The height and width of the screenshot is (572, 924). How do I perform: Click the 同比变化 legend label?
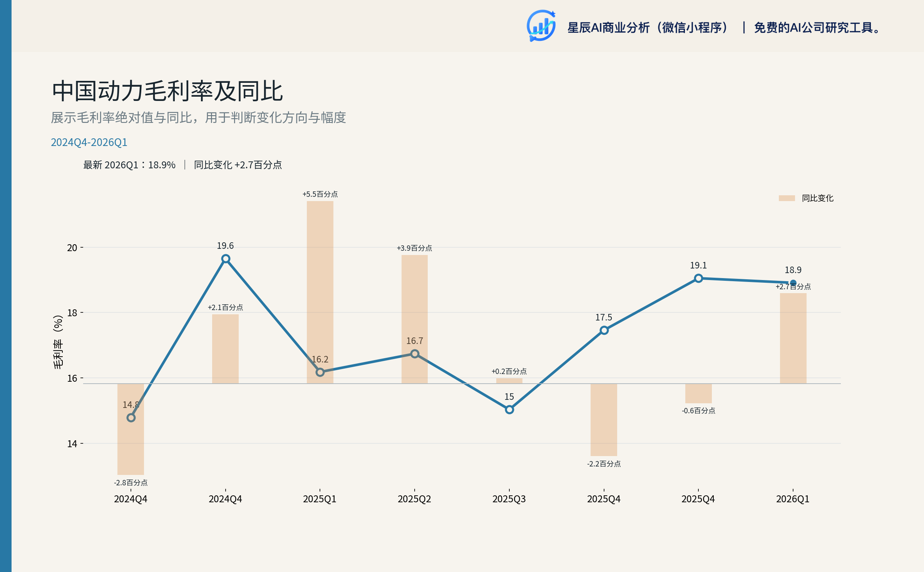point(817,198)
